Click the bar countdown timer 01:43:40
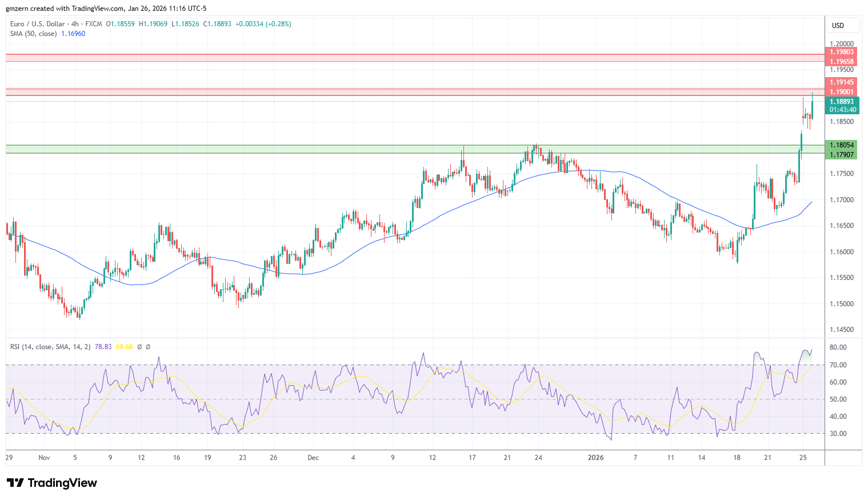Viewport: 868px width, 500px height. [842, 110]
